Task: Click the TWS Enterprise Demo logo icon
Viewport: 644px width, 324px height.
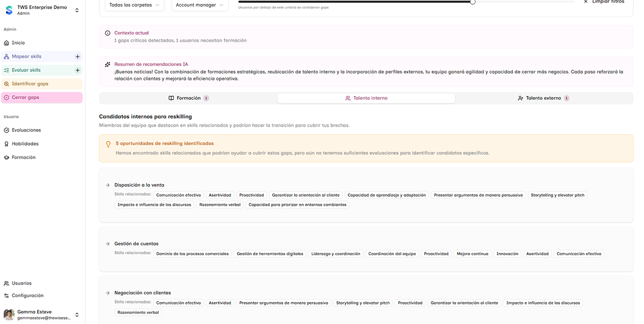Action: click(9, 10)
